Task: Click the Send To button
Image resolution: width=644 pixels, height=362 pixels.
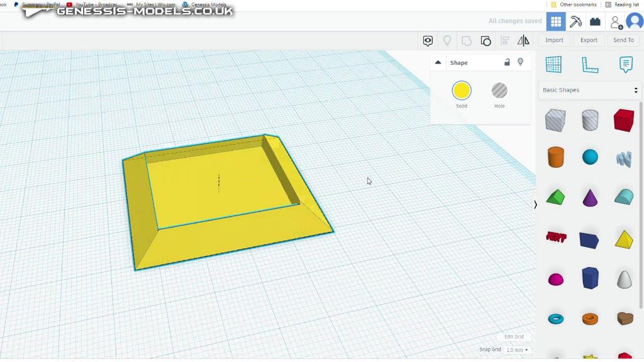Action: 623,40
